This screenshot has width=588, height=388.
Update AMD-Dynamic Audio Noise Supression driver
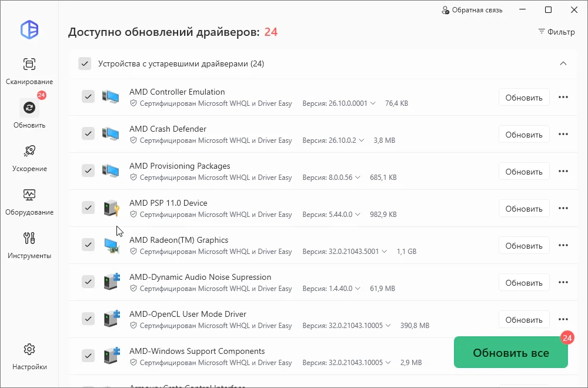point(524,283)
